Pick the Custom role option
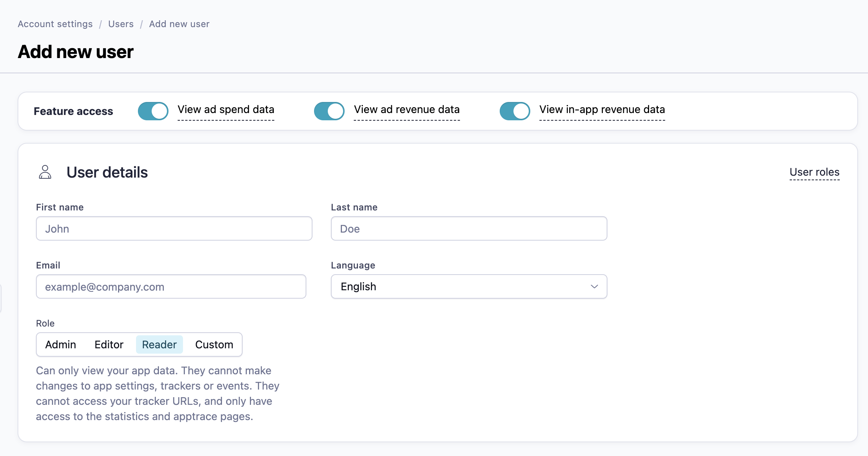This screenshot has width=868, height=456. pyautogui.click(x=214, y=344)
